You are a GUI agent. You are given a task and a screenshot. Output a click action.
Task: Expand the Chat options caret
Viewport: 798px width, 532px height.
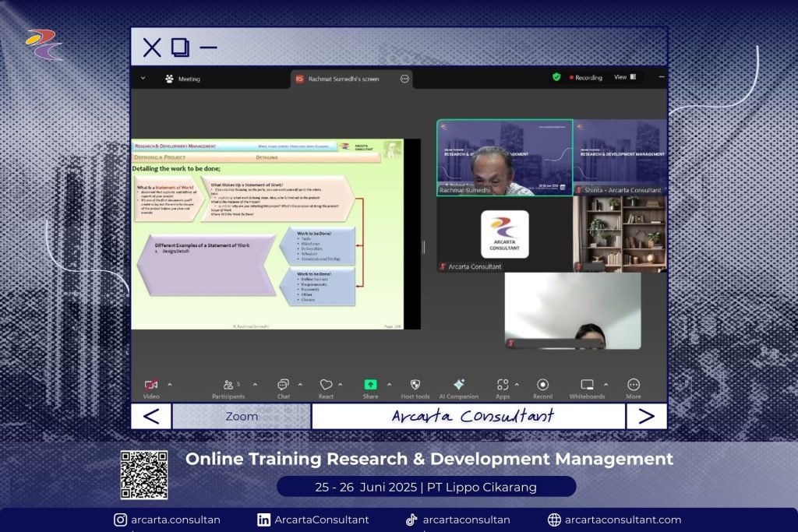pos(300,384)
